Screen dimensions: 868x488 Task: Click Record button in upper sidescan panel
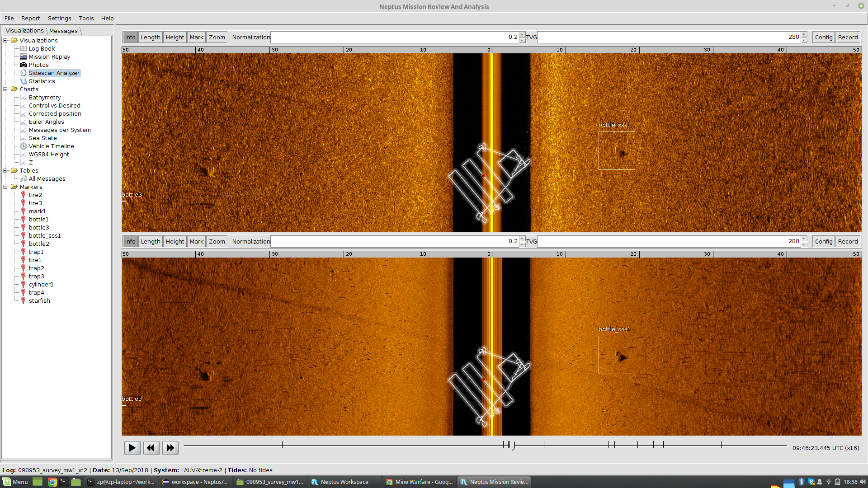(x=848, y=37)
